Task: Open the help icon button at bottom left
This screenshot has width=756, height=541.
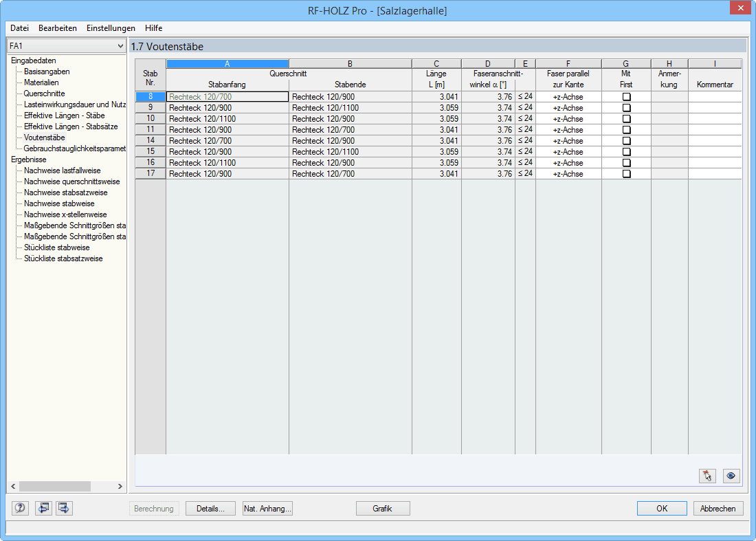Action: [20, 508]
